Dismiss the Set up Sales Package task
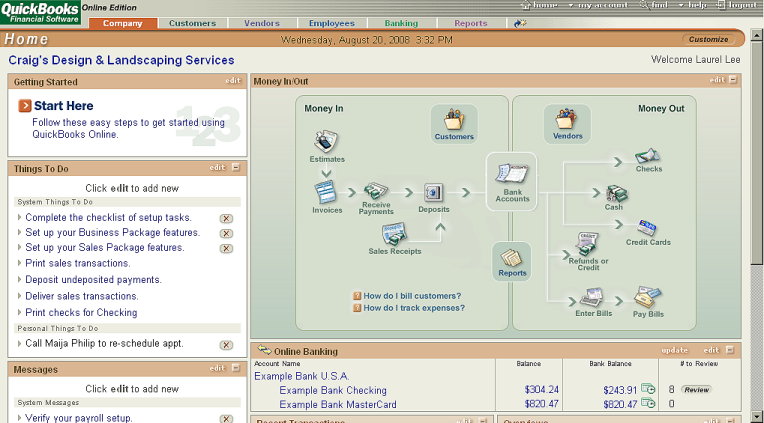Viewport: 764px width, 423px height. (226, 249)
